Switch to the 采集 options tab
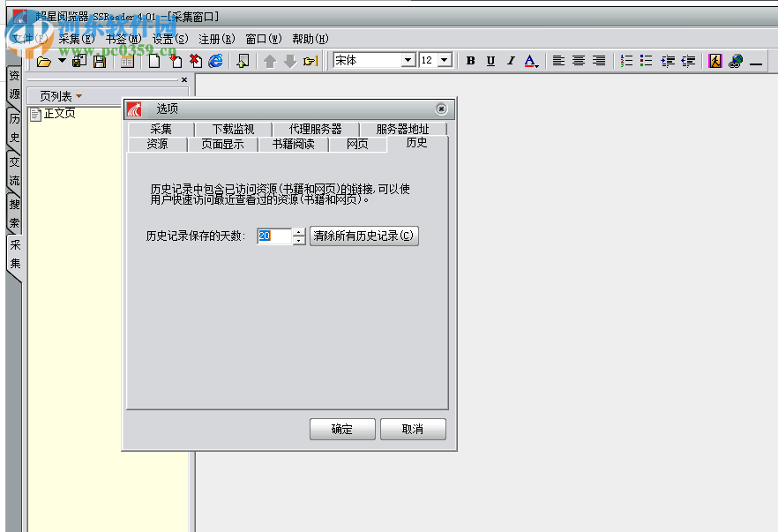The image size is (778, 532). [161, 129]
